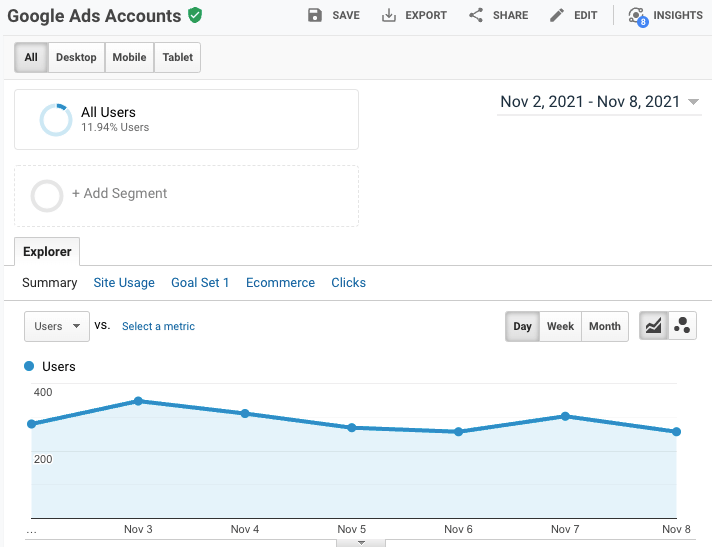Open the Site Usage metric group
Screen dimensions: 712x547
[124, 282]
